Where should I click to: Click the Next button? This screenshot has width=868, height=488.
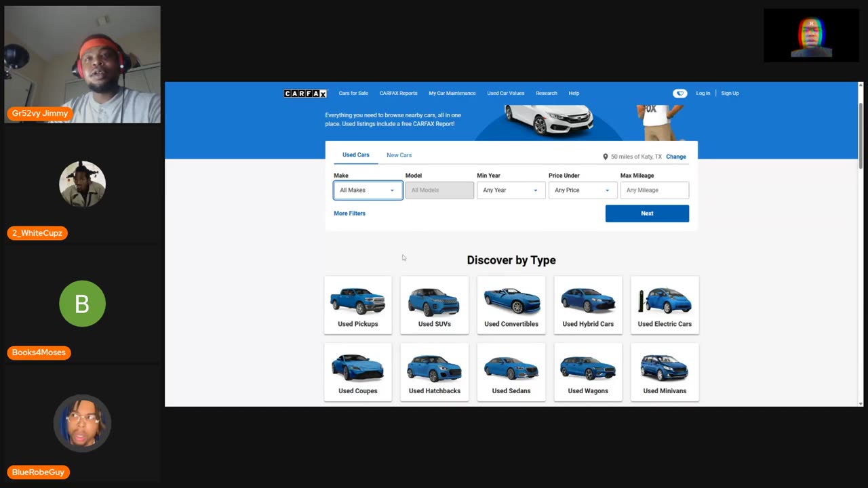[647, 213]
